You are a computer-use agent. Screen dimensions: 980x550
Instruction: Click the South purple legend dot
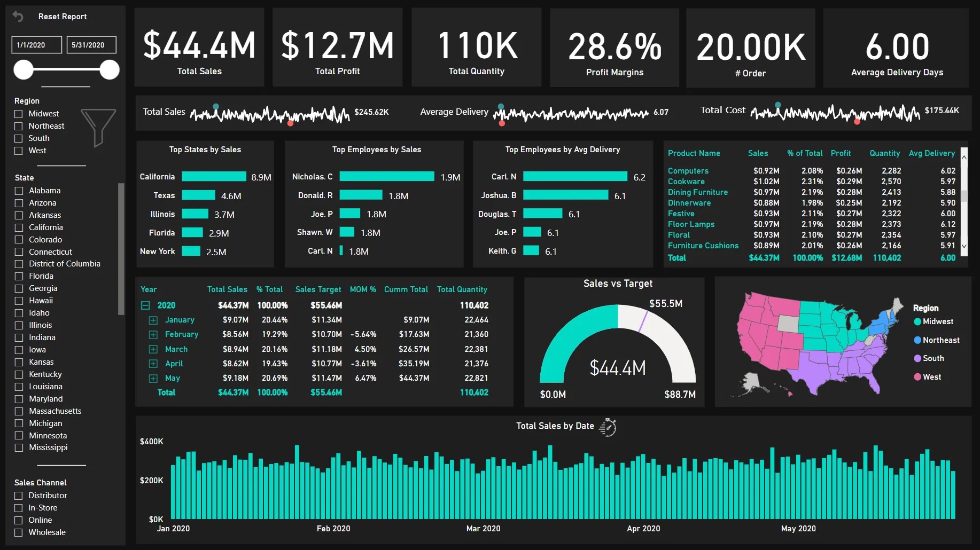tap(917, 358)
